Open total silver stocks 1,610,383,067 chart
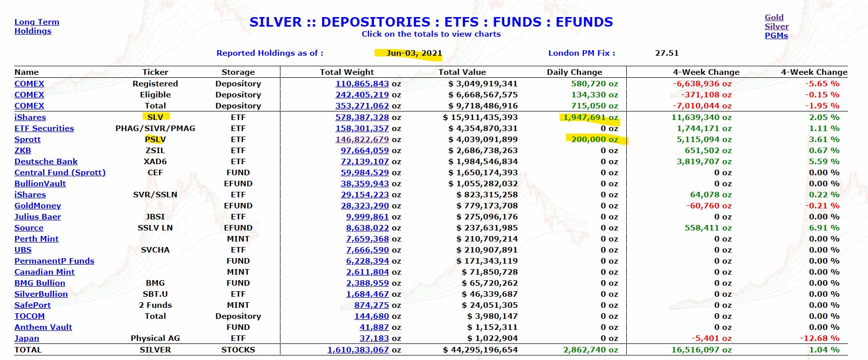 click(358, 349)
